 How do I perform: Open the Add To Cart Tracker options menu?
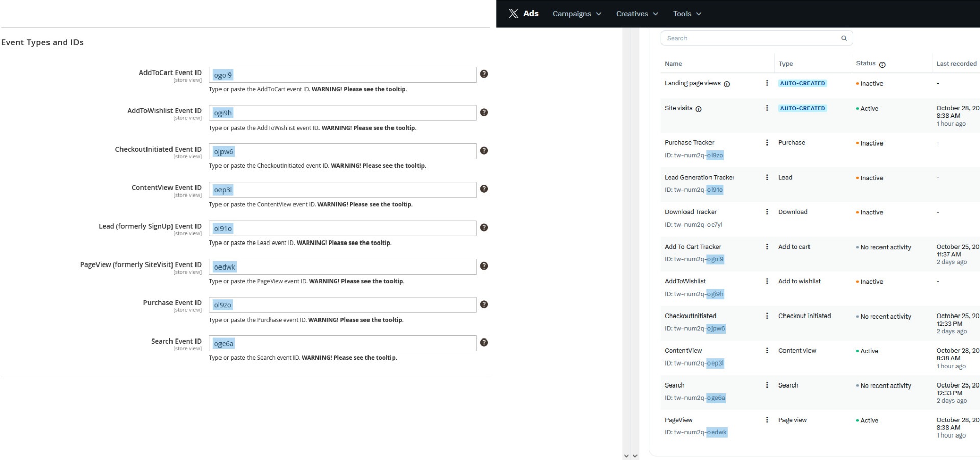coord(767,247)
